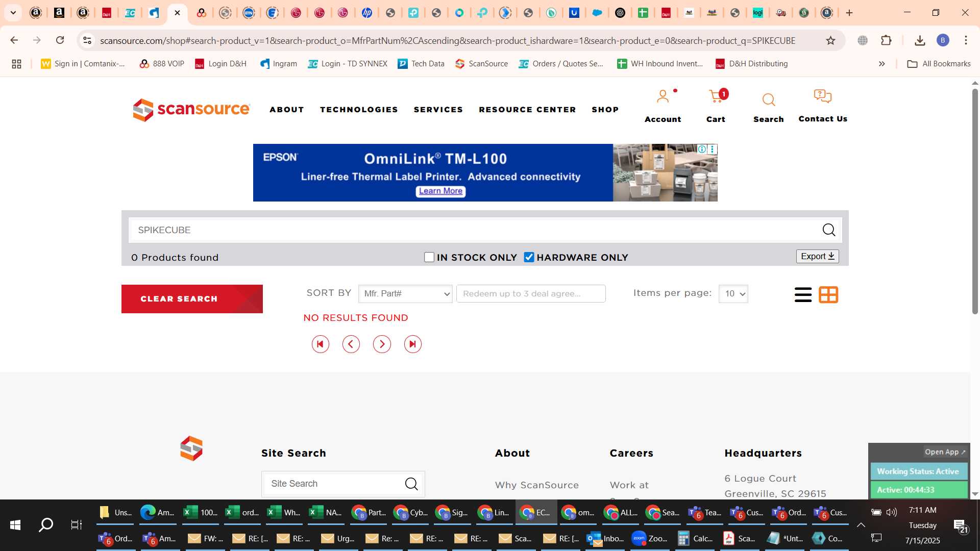Viewport: 980px width, 551px height.
Task: Click Learn More on Epson banner
Action: [x=440, y=191]
